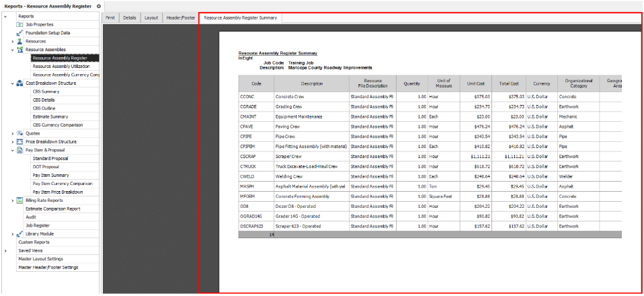Click the Cost Breakdown Structure hierarchy icon

19,83
